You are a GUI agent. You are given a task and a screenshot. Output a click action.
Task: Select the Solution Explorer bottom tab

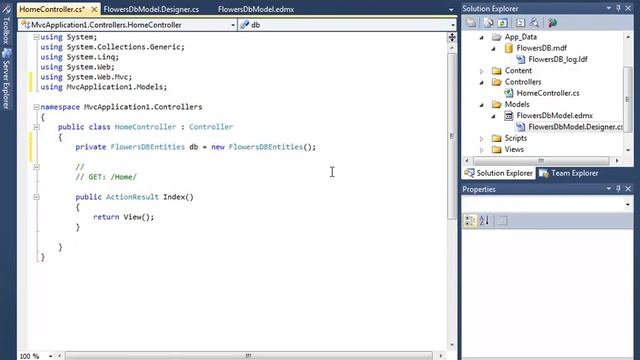click(499, 173)
